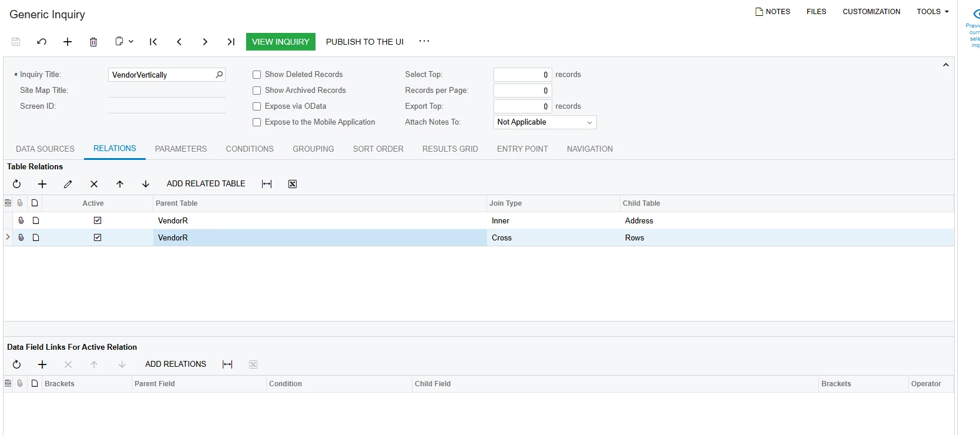This screenshot has width=980, height=435.
Task: Click the attachment icon on the Address relation row
Action: [x=21, y=220]
